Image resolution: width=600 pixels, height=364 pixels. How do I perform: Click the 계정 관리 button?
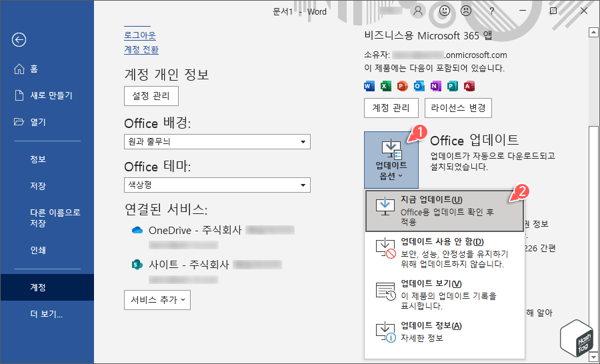(391, 108)
